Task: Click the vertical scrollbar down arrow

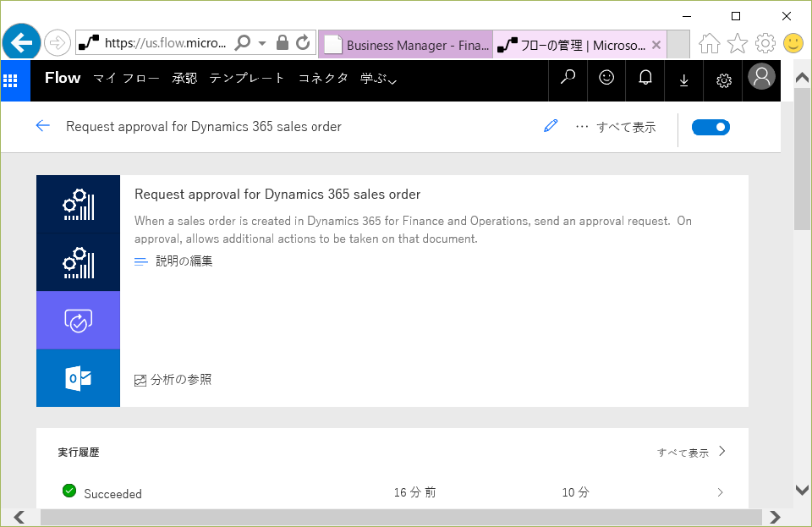Action: coord(803,490)
